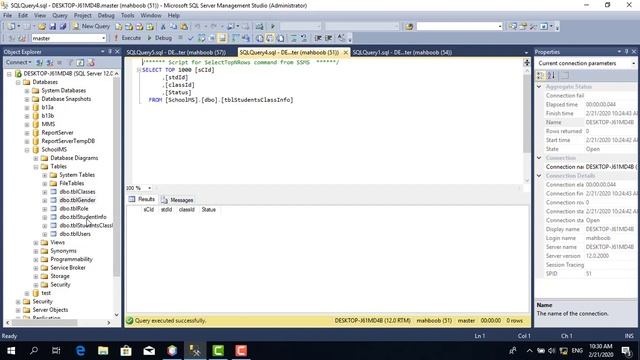
Task: Expand the Views folder node
Action: coord(36,242)
